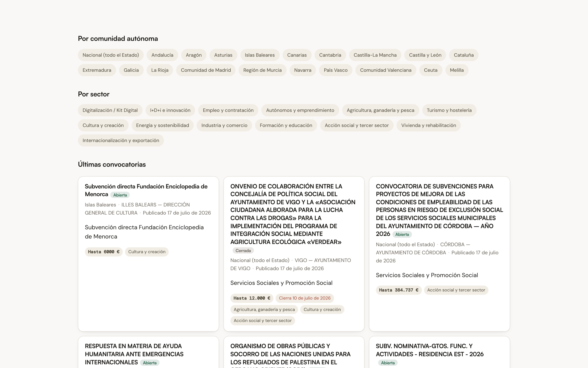Click Servicios Sociales y Promoción Social in Córdoba card
Screen dimensions: 588x368
click(427, 275)
